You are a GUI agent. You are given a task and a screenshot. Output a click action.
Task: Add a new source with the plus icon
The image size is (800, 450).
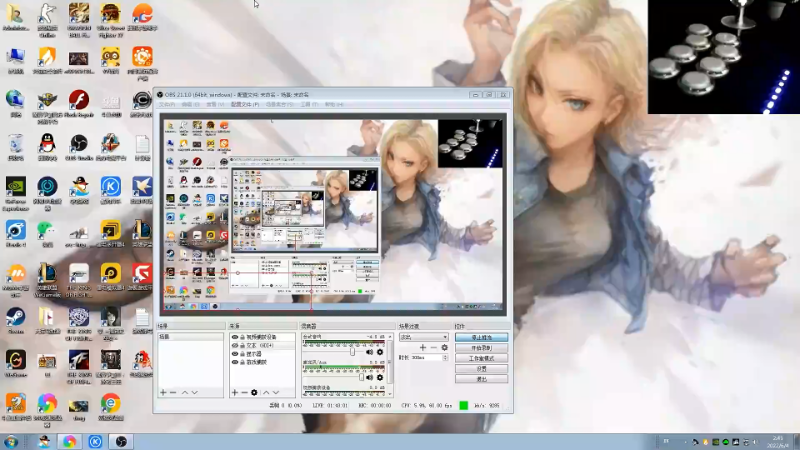pos(235,392)
